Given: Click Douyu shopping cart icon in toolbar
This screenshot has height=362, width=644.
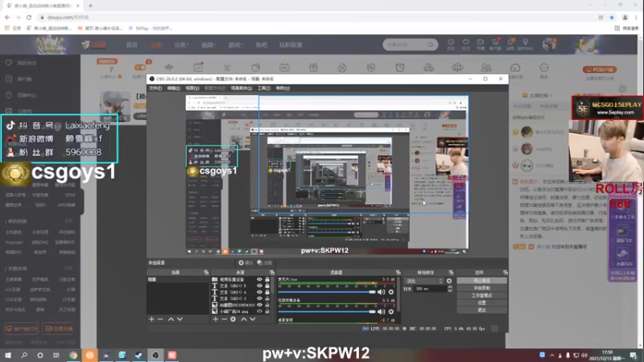Looking at the screenshot, I should pyautogui.click(x=227, y=68).
